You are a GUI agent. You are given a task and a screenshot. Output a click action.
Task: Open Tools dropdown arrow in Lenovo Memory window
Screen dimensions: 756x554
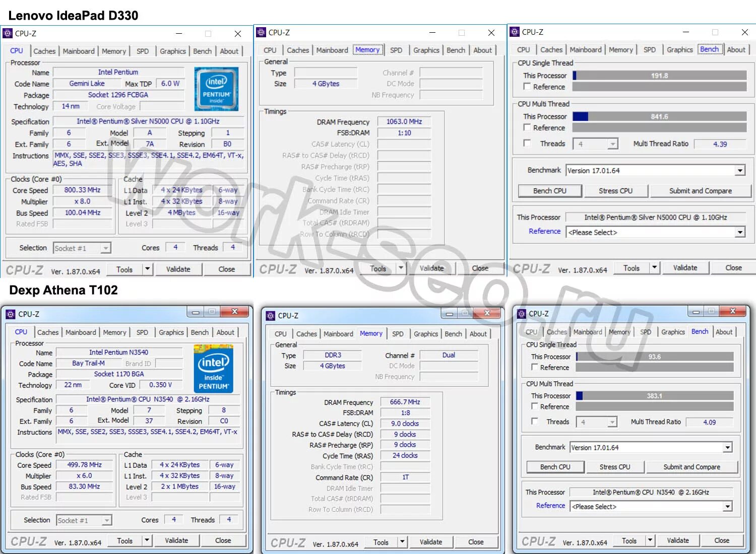(401, 268)
